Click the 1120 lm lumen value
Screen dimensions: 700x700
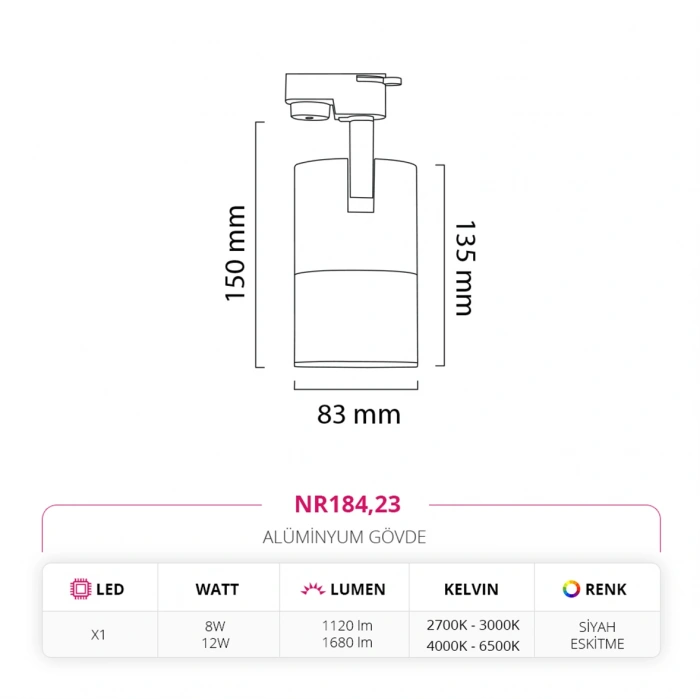pos(347,625)
